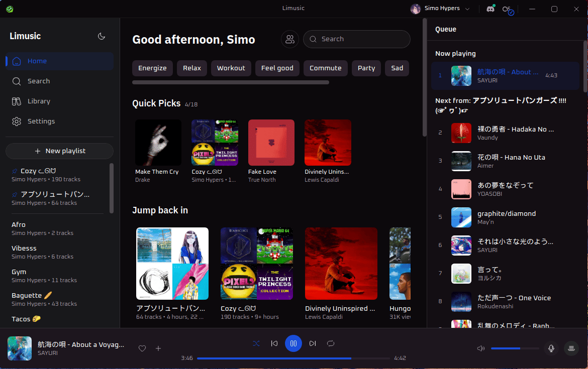Open Cozy quick pick thumbnail

[215, 143]
